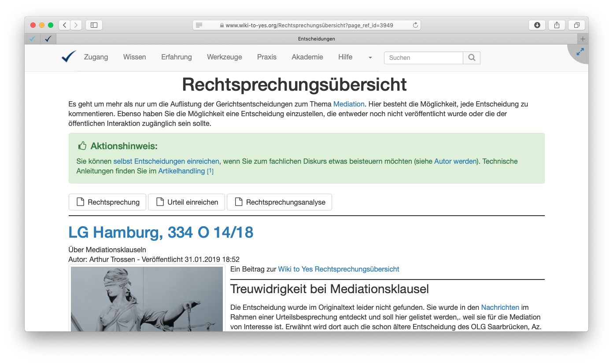613x364 pixels.
Task: Click the Urteil einreichen button
Action: pyautogui.click(x=186, y=202)
